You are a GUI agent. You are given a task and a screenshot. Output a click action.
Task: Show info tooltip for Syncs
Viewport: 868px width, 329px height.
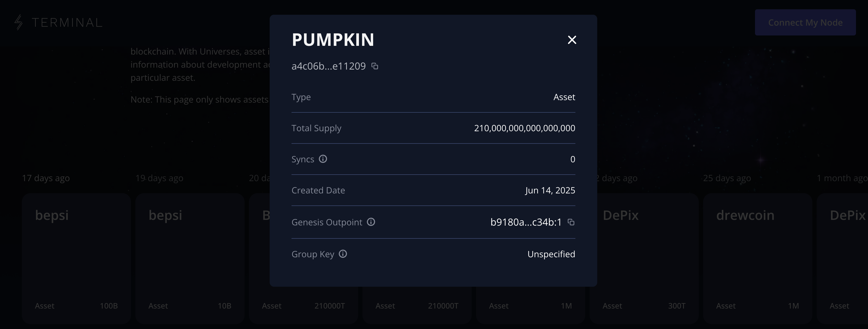coord(323,159)
